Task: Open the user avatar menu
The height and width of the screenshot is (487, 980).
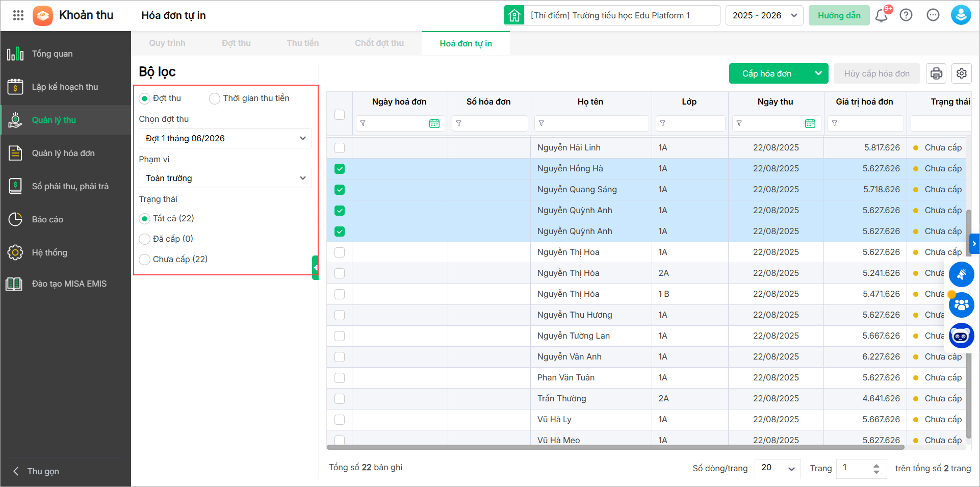Action: pos(961,15)
